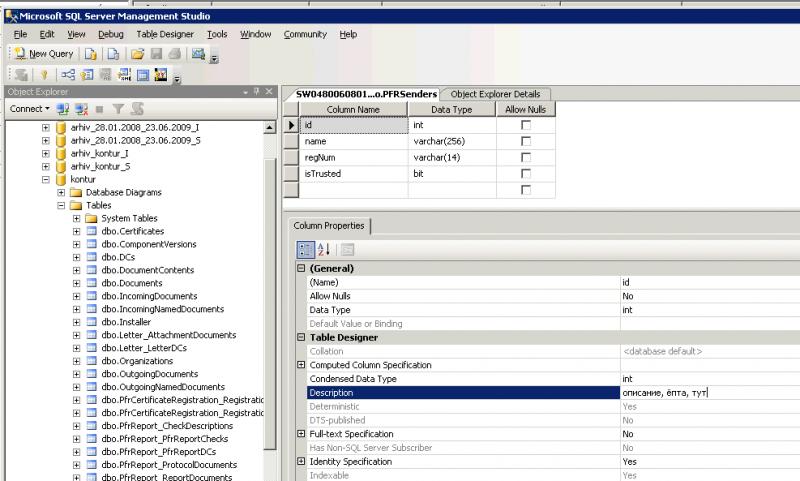Image resolution: width=800 pixels, height=481 pixels.
Task: Open standard toolbar options arrow
Action: [x=214, y=59]
